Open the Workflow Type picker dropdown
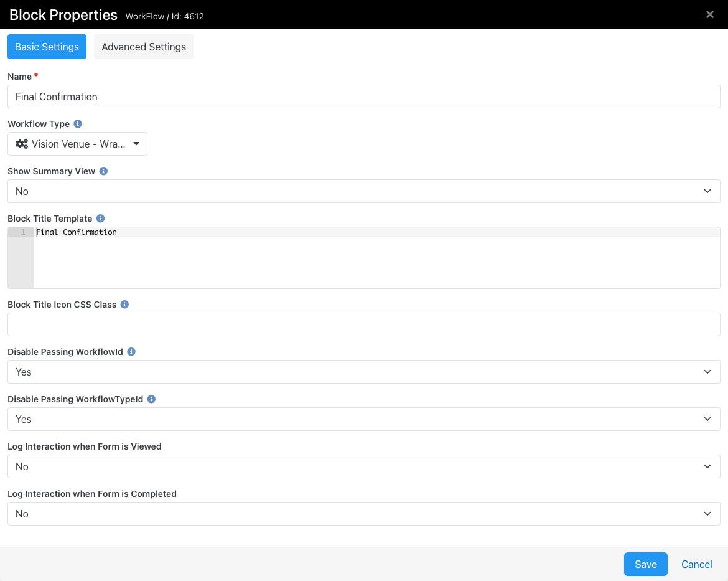This screenshot has height=581, width=728. pos(78,144)
